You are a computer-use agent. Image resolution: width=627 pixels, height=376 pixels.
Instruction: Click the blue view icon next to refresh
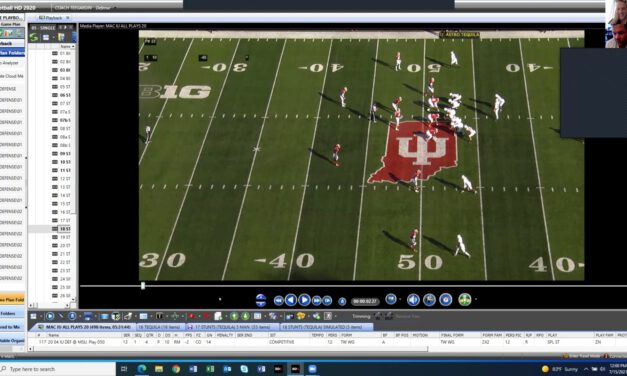click(x=46, y=37)
